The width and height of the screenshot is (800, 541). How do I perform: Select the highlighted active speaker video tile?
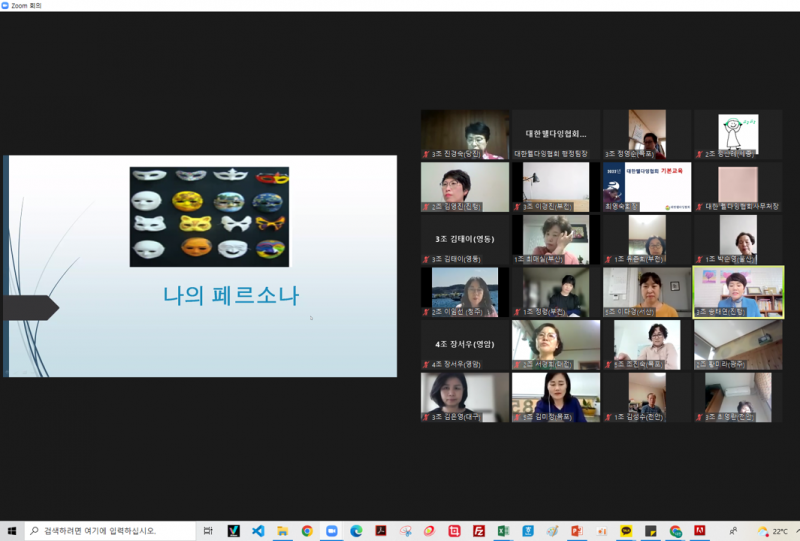click(738, 291)
